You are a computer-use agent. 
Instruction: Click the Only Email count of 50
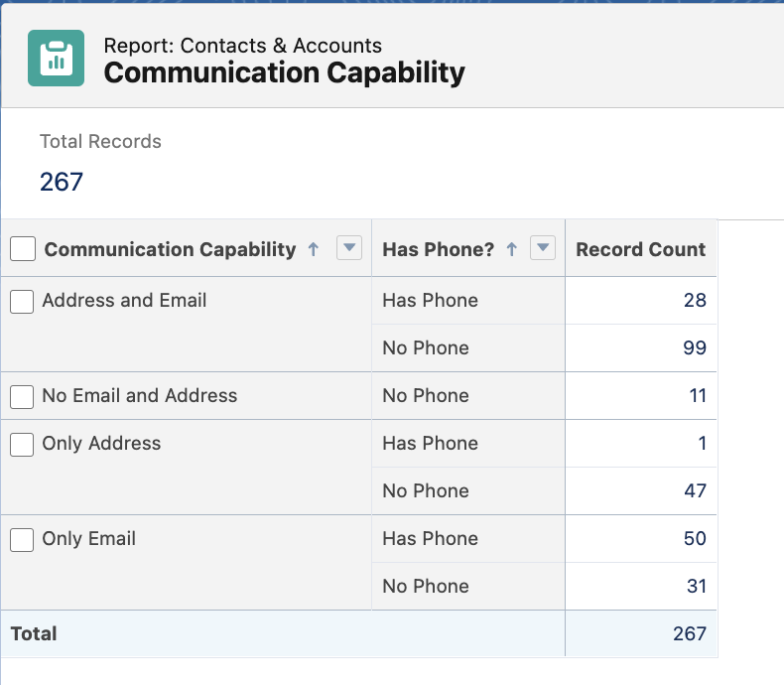[x=695, y=538]
